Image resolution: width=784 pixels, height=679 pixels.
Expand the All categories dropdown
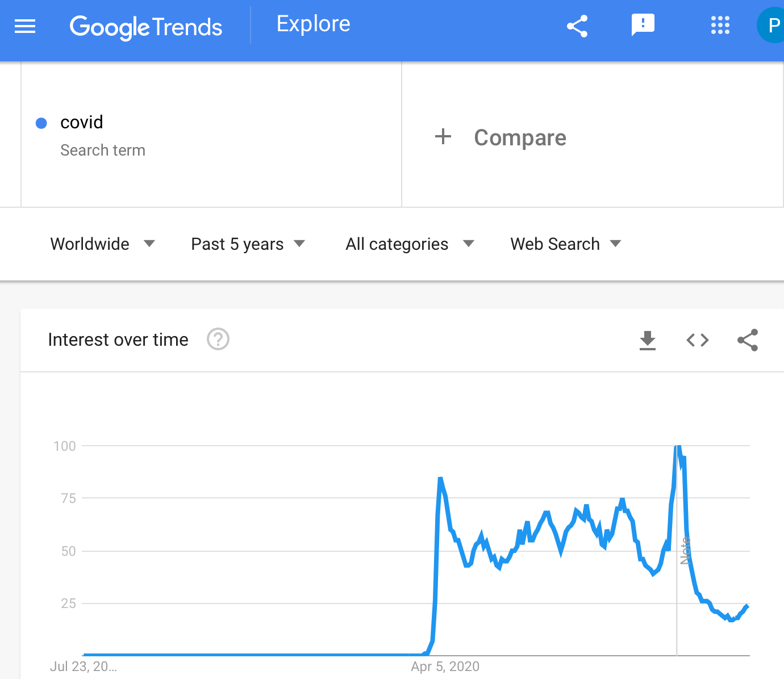[x=410, y=244]
